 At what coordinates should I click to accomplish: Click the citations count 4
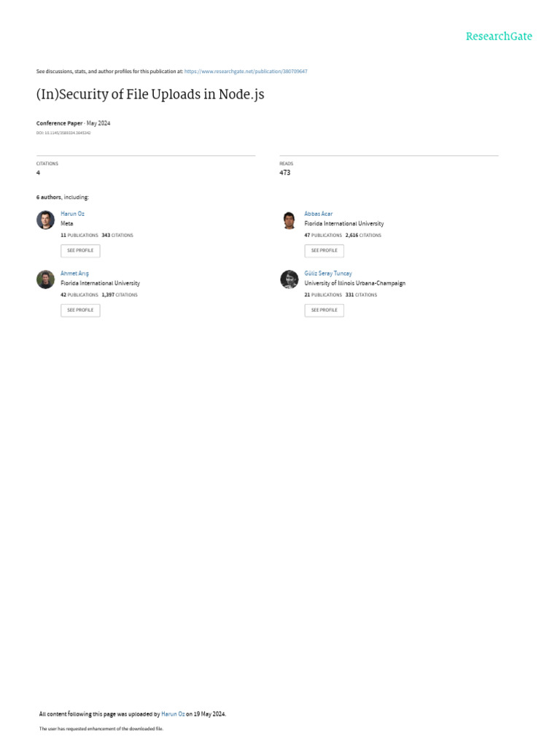38,173
